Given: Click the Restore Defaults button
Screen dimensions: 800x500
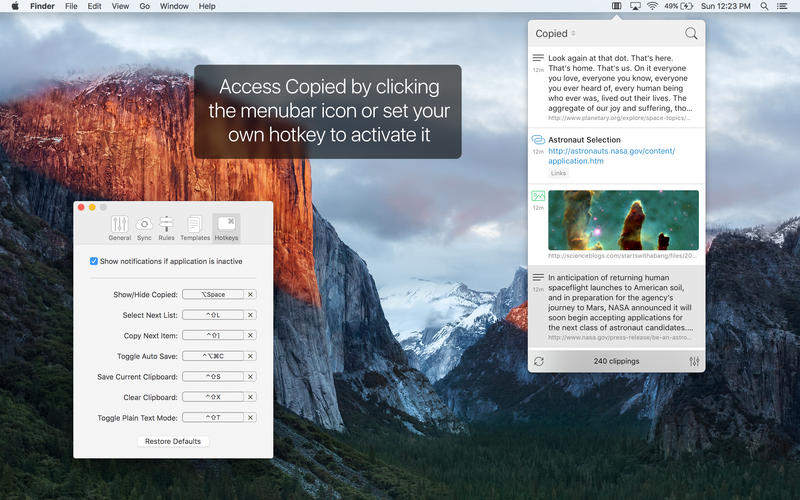Looking at the screenshot, I should (173, 441).
